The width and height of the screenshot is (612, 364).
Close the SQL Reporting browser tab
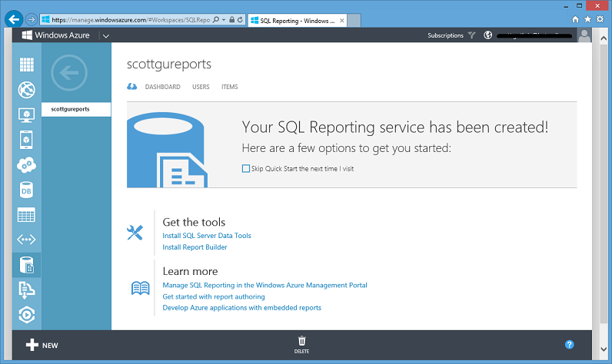click(x=342, y=21)
